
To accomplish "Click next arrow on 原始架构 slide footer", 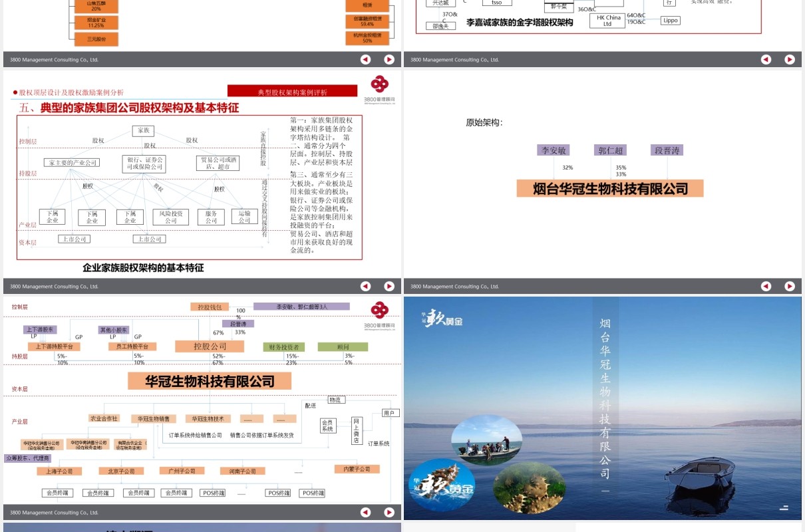I will tap(790, 286).
